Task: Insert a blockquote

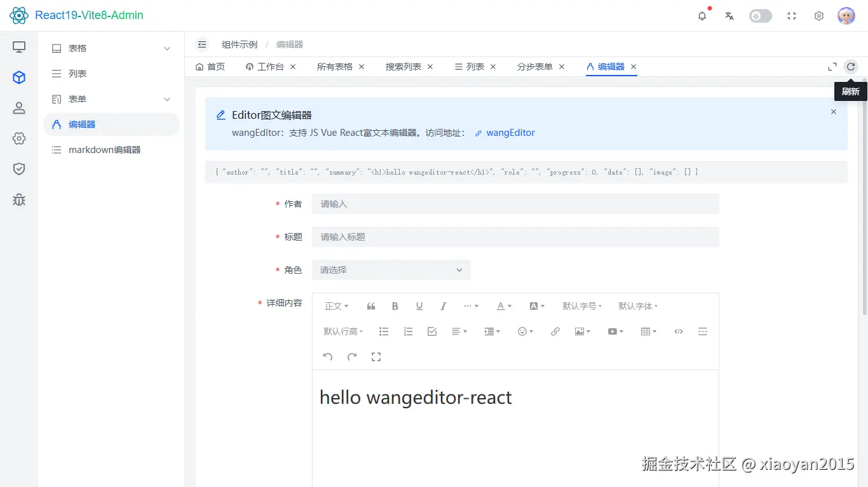Action: click(371, 306)
